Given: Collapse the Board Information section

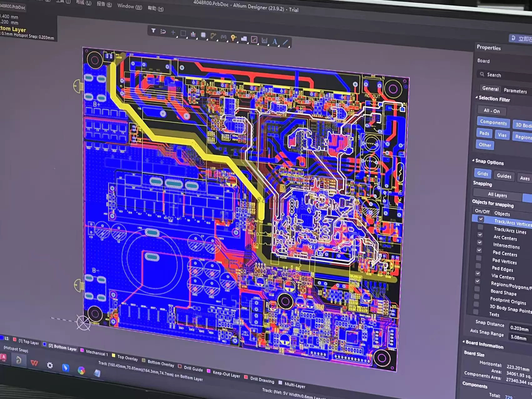Looking at the screenshot, I should click(464, 342).
